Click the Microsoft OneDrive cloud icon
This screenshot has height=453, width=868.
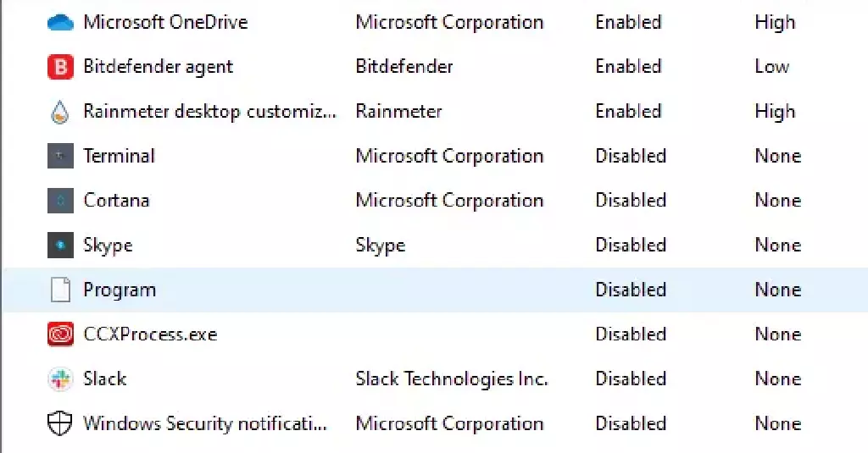click(60, 23)
